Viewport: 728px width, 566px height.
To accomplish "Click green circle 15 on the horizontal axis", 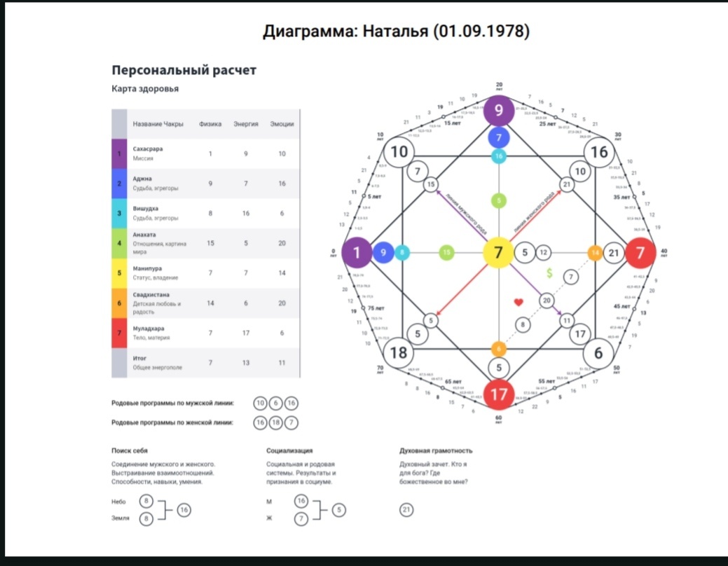I will point(446,253).
